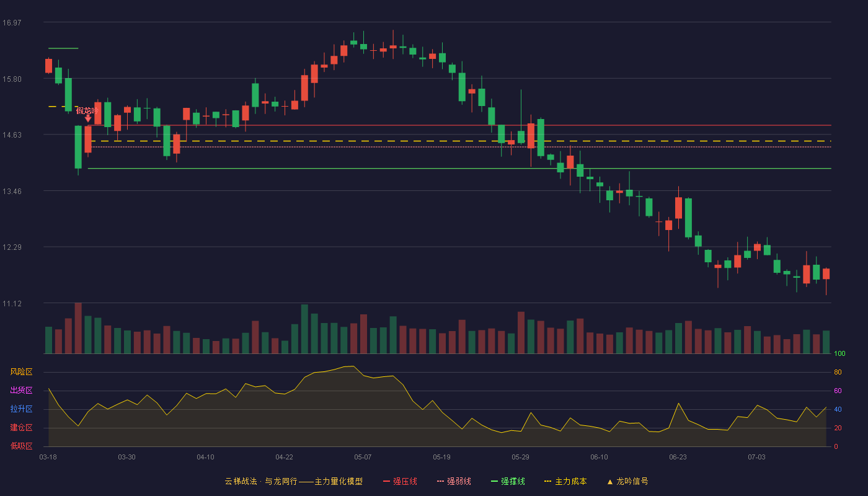Select the 风险区 zone label

coord(21,372)
